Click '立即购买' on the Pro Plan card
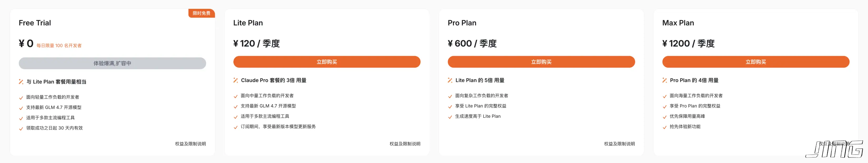The height and width of the screenshot is (163, 868). coord(541,62)
